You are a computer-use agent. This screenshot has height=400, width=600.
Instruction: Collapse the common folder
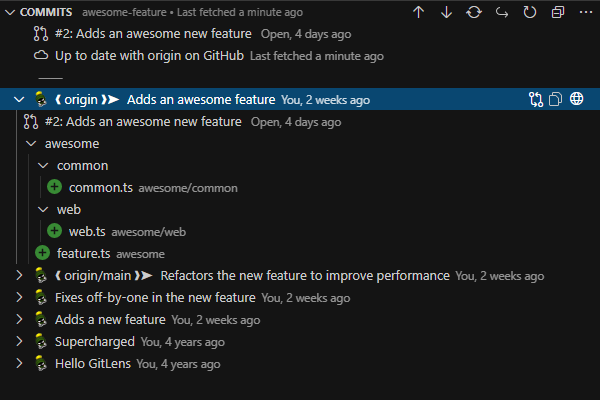click(42, 165)
